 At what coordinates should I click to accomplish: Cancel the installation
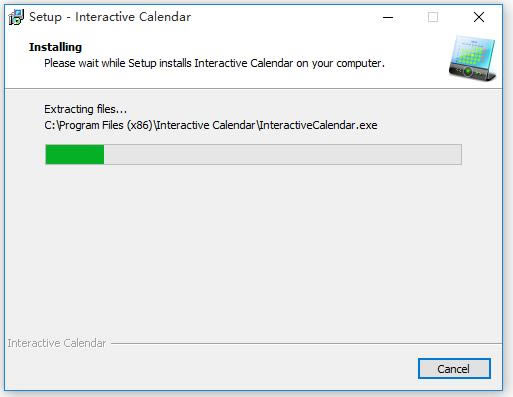(x=454, y=369)
